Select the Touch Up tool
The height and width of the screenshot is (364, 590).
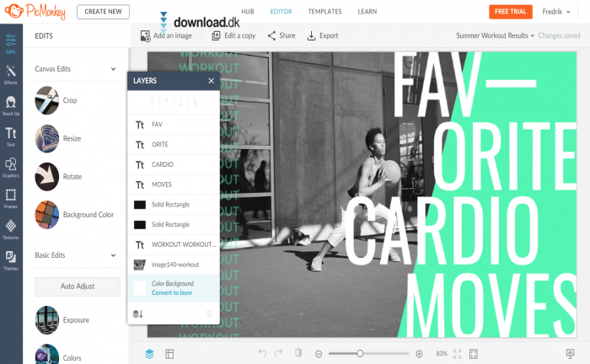11,104
